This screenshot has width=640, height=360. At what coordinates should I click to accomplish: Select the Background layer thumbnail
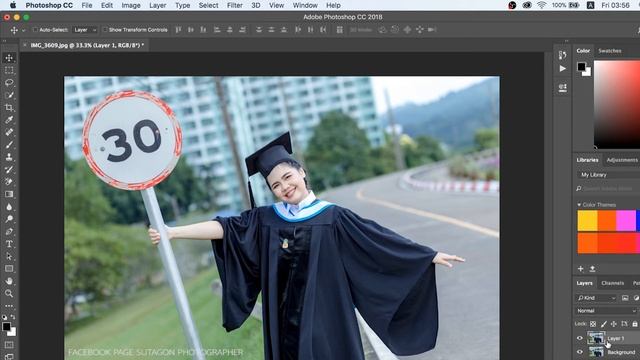[596, 352]
